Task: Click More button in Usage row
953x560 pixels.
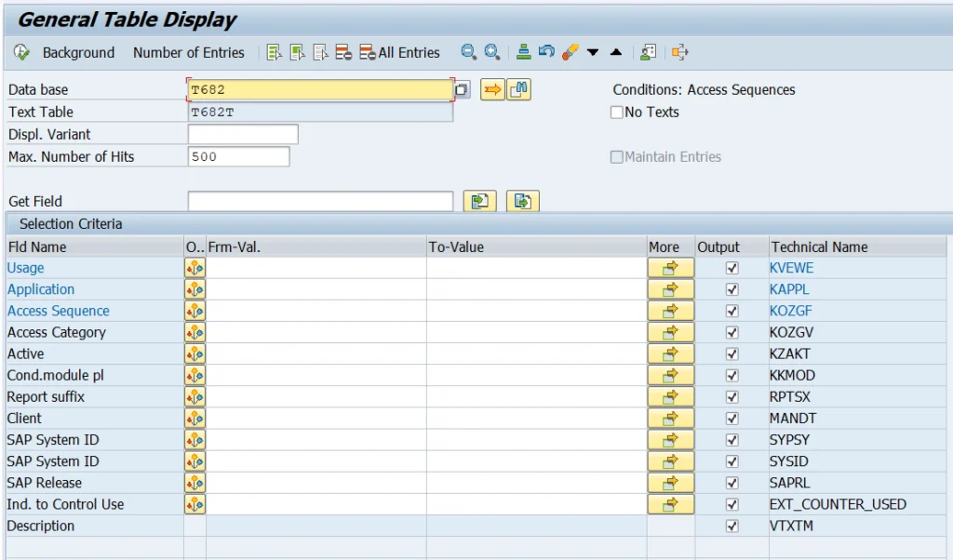Action: point(670,268)
